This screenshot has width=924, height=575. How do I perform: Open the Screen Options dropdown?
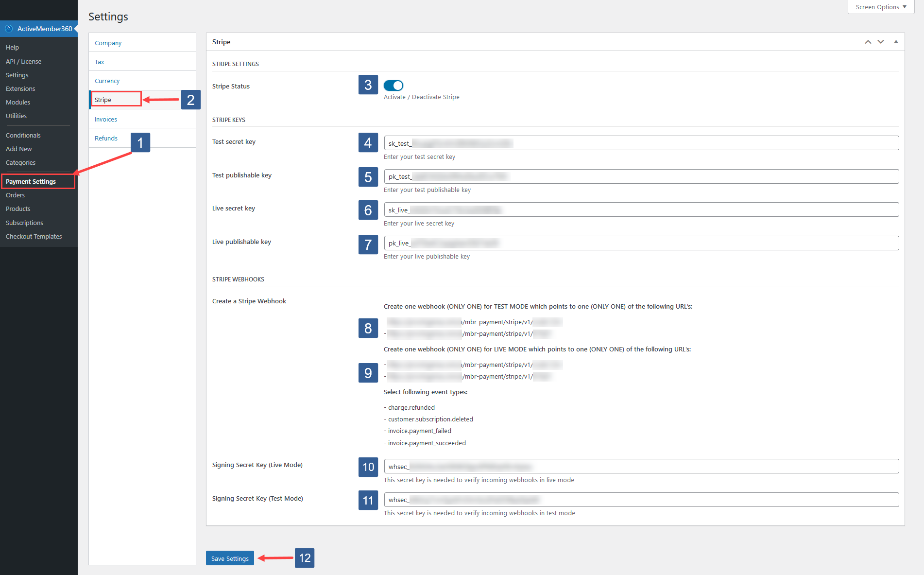[x=880, y=7]
